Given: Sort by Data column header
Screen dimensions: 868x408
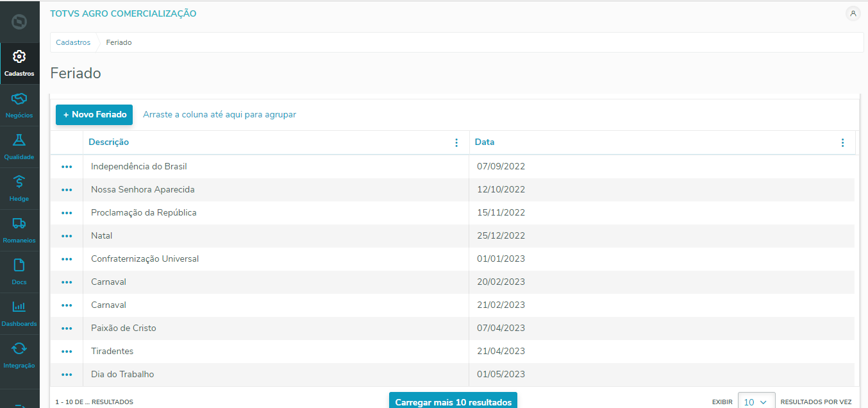Looking at the screenshot, I should 485,142.
